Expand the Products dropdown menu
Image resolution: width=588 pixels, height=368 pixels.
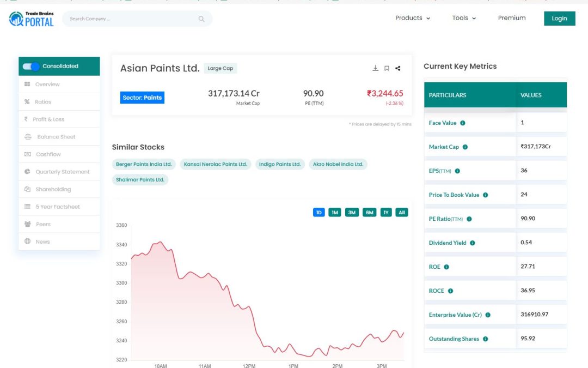click(x=413, y=18)
